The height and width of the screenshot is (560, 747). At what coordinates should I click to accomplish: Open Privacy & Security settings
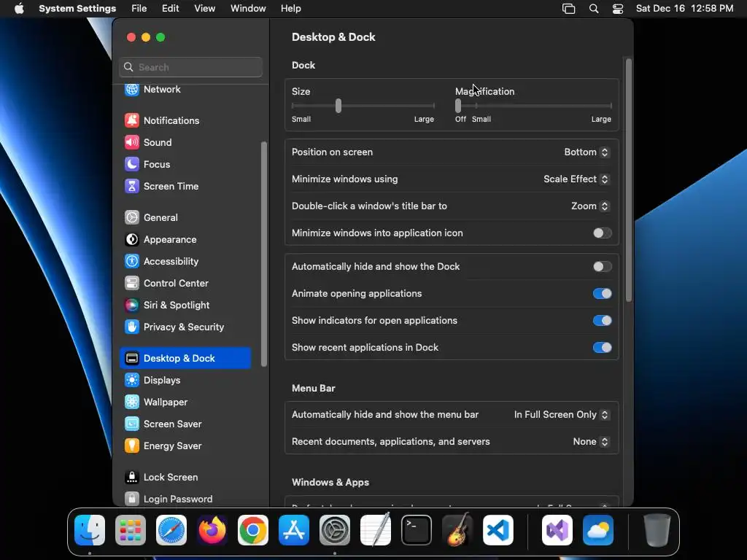[185, 327]
